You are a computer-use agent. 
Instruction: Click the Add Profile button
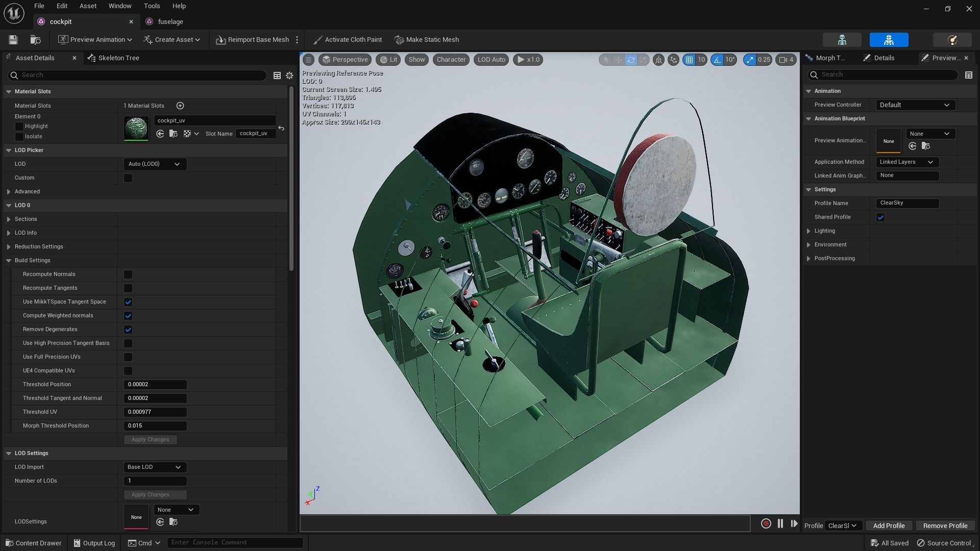[888, 525]
